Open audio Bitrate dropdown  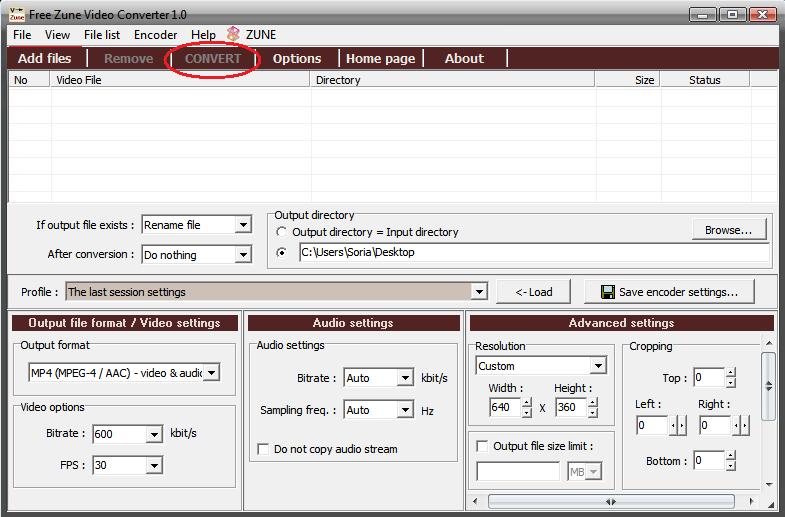[405, 378]
